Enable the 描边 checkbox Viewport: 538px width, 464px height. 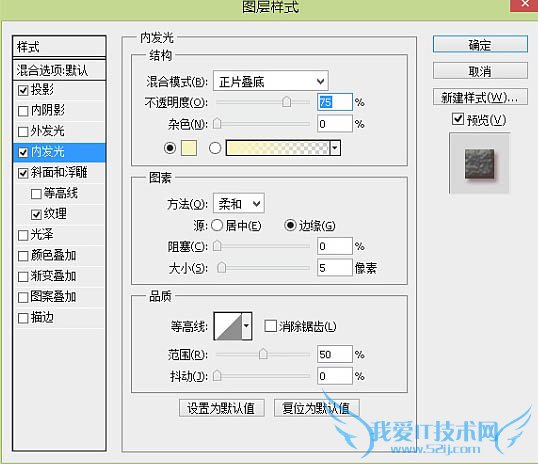click(x=23, y=318)
